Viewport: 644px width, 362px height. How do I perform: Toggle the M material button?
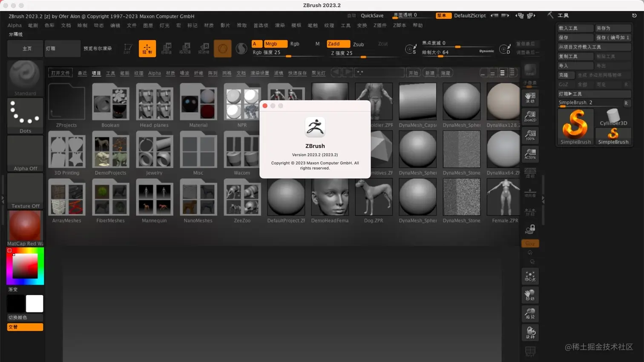tap(317, 44)
